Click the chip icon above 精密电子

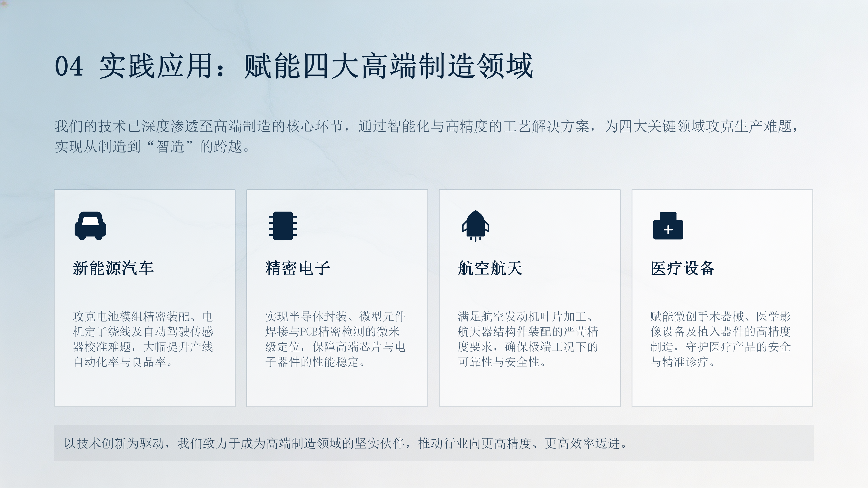[x=283, y=226]
